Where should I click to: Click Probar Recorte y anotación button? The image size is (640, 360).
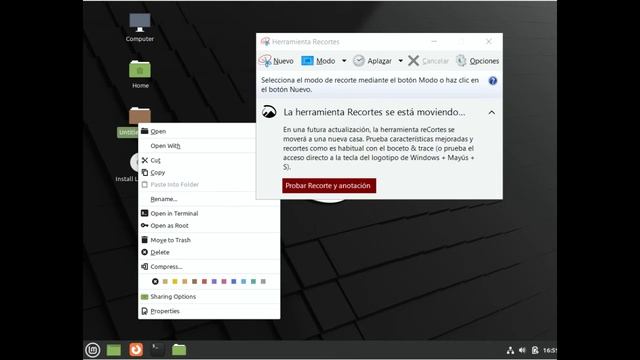click(329, 186)
